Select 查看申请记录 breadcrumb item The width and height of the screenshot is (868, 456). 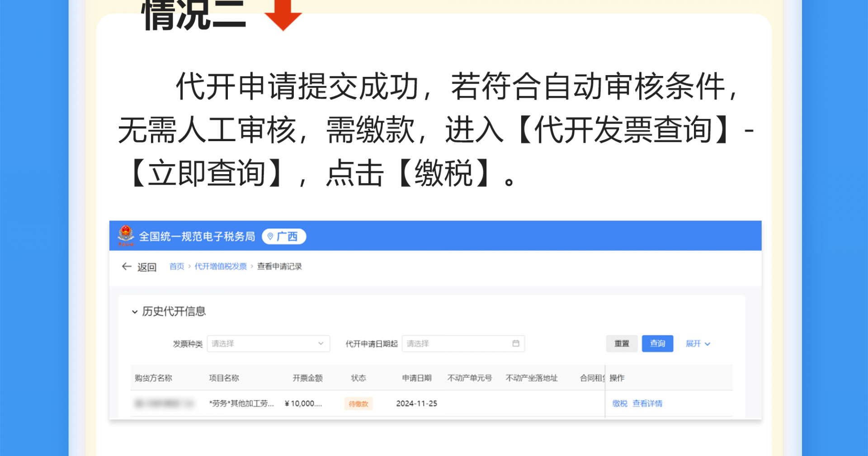pyautogui.click(x=279, y=266)
